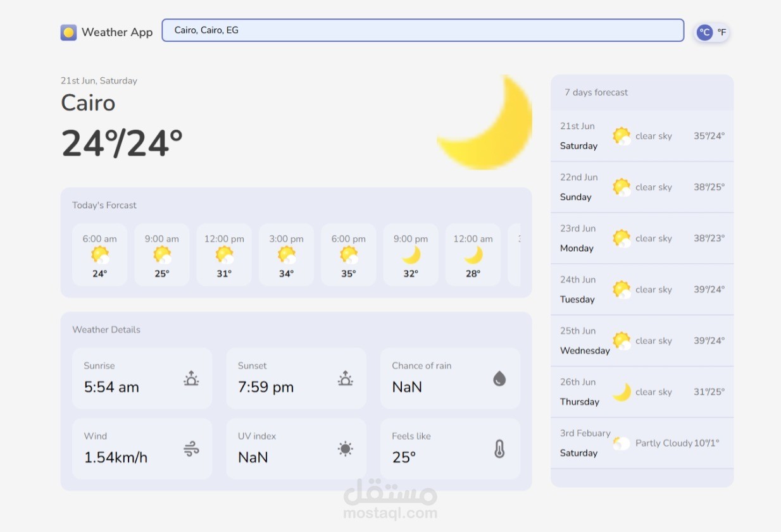The image size is (781, 532).
Task: Click the thermometer icon in Feels like card
Action: tap(499, 449)
